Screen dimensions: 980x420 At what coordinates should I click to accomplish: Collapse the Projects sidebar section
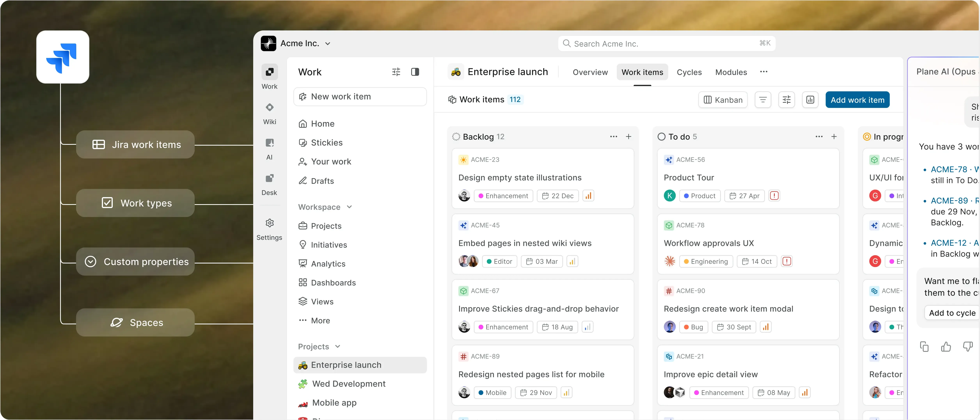click(x=337, y=346)
